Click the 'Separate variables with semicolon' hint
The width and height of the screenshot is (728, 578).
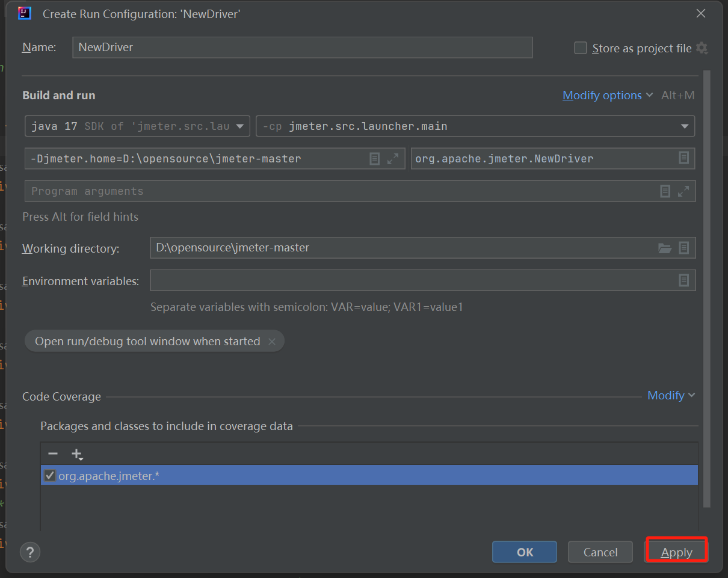pos(307,307)
